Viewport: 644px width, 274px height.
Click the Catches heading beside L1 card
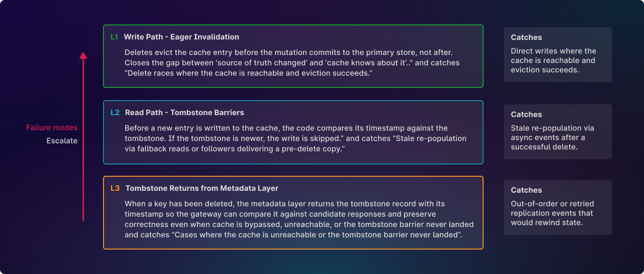tap(526, 38)
